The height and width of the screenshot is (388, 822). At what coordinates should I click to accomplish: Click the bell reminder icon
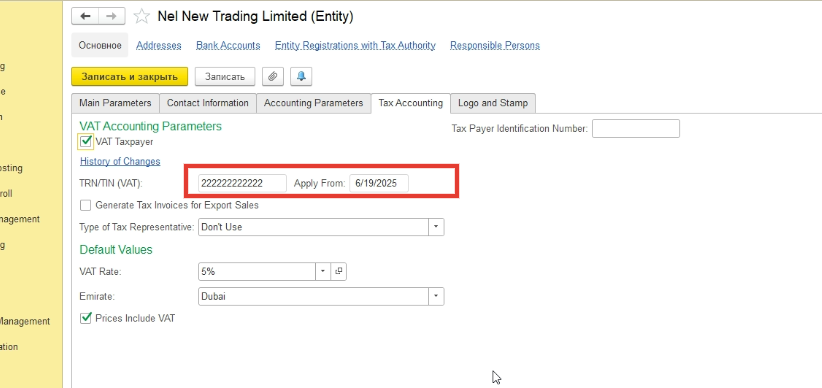[x=301, y=77]
